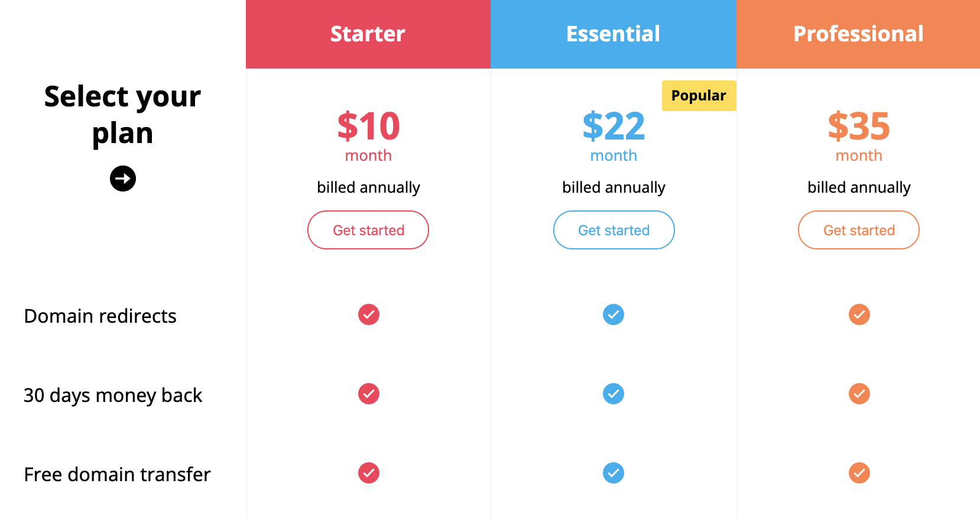The height and width of the screenshot is (519, 980).
Task: Click the Domain redirects feature label
Action: [x=100, y=316]
